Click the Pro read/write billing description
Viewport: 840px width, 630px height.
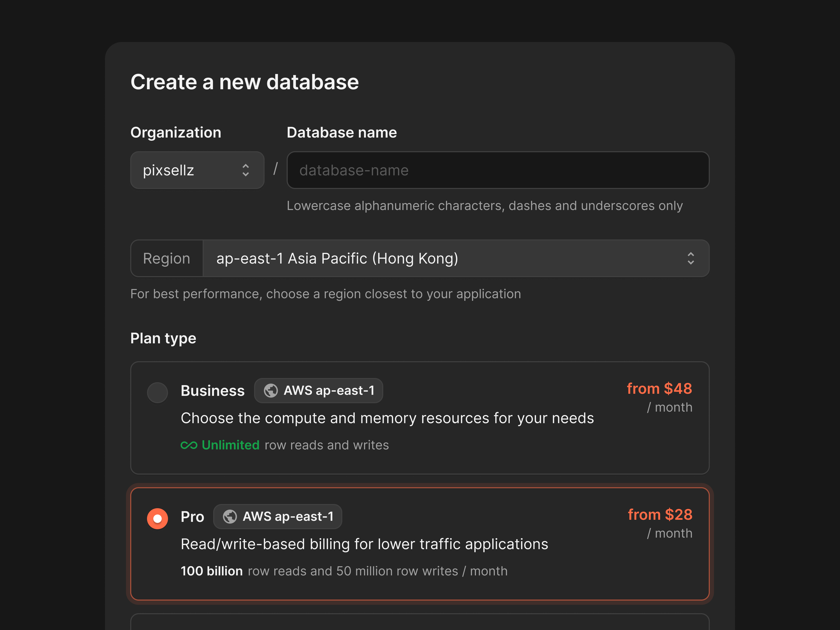pyautogui.click(x=364, y=544)
